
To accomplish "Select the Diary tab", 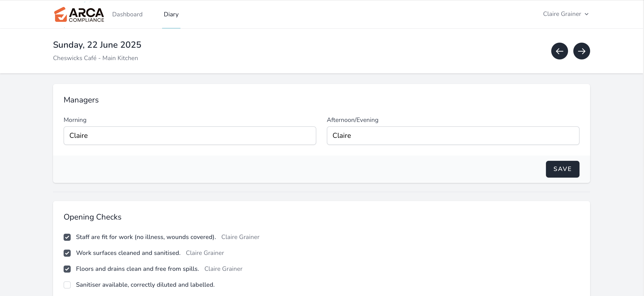I will pyautogui.click(x=171, y=14).
